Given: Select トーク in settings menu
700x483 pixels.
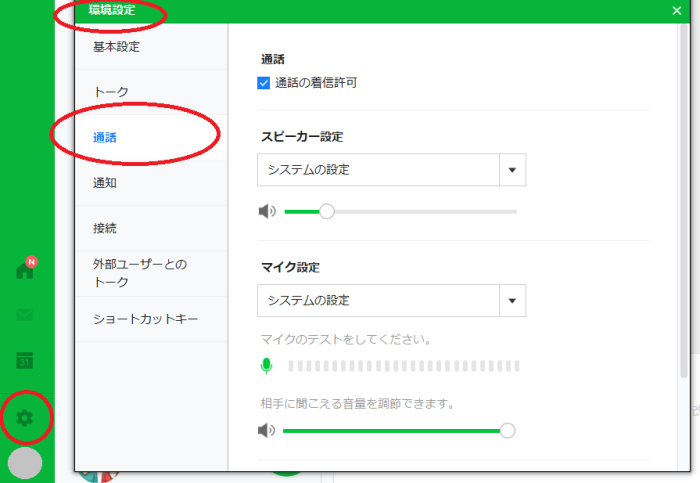Looking at the screenshot, I should (151, 92).
